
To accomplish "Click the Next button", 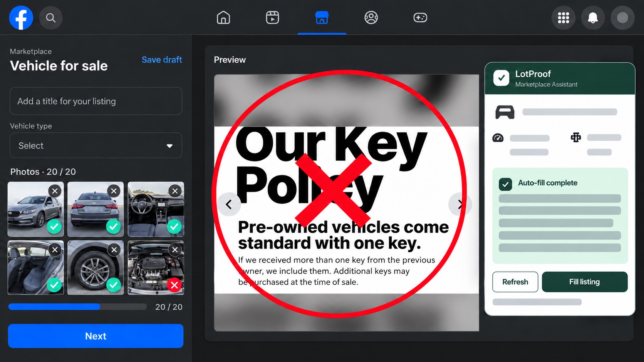I will click(96, 336).
